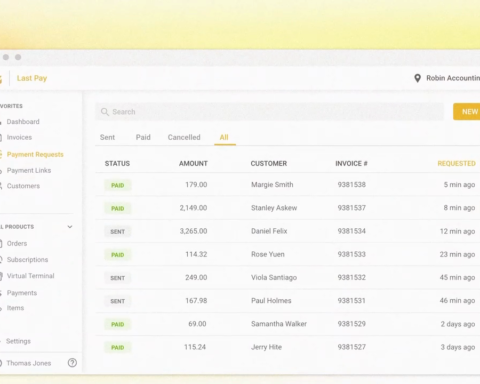The width and height of the screenshot is (480, 384).
Task: Click the location pin icon near Robin Accounting
Action: click(417, 78)
